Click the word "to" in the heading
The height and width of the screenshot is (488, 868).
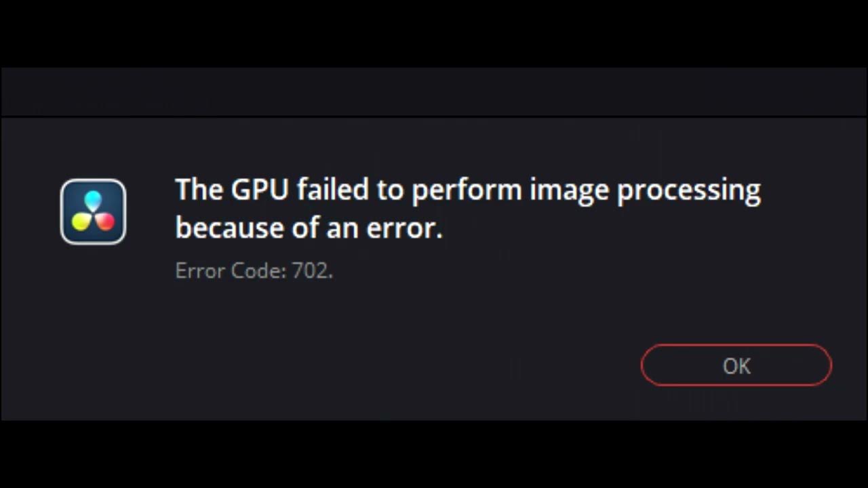pos(390,191)
